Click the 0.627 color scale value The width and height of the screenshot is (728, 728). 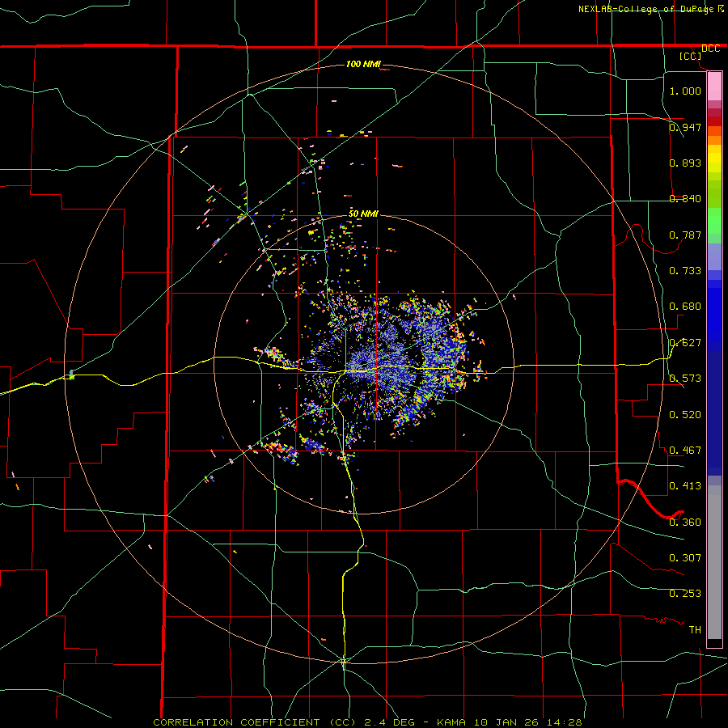685,342
